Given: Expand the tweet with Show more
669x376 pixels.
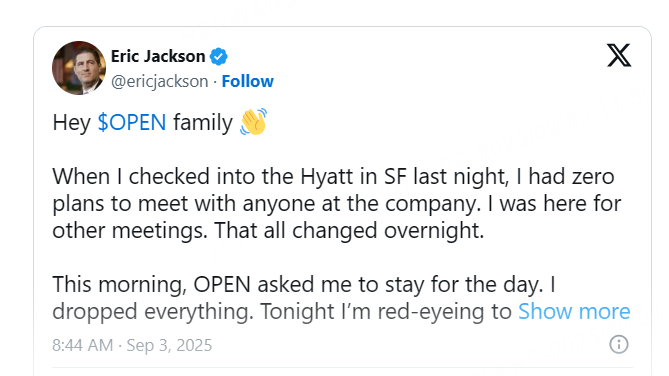Looking at the screenshot, I should coord(574,311).
